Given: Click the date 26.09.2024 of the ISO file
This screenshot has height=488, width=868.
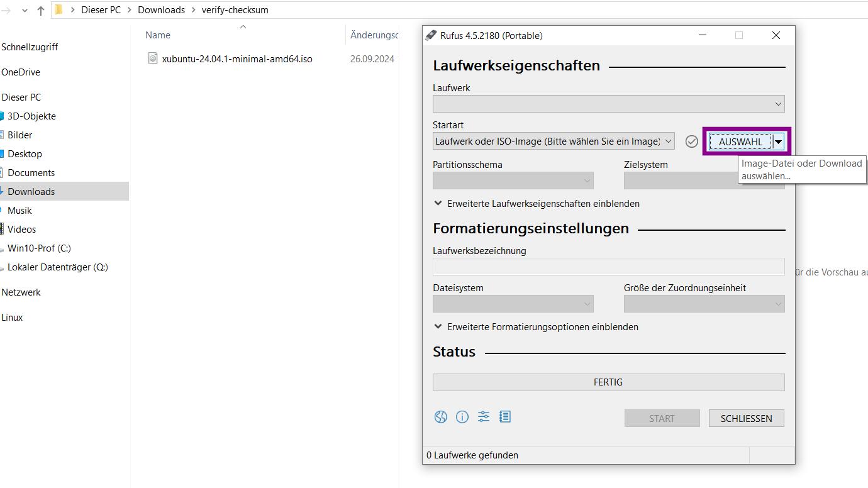Looking at the screenshot, I should pos(372,59).
